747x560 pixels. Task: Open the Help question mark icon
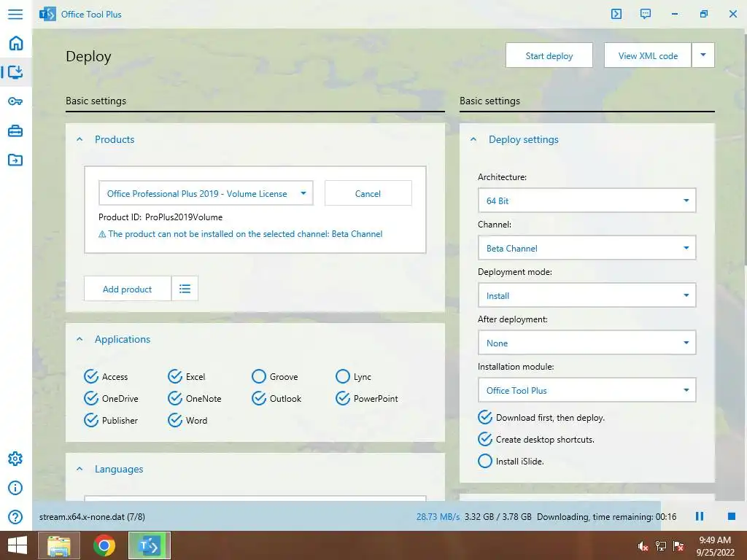click(15, 517)
